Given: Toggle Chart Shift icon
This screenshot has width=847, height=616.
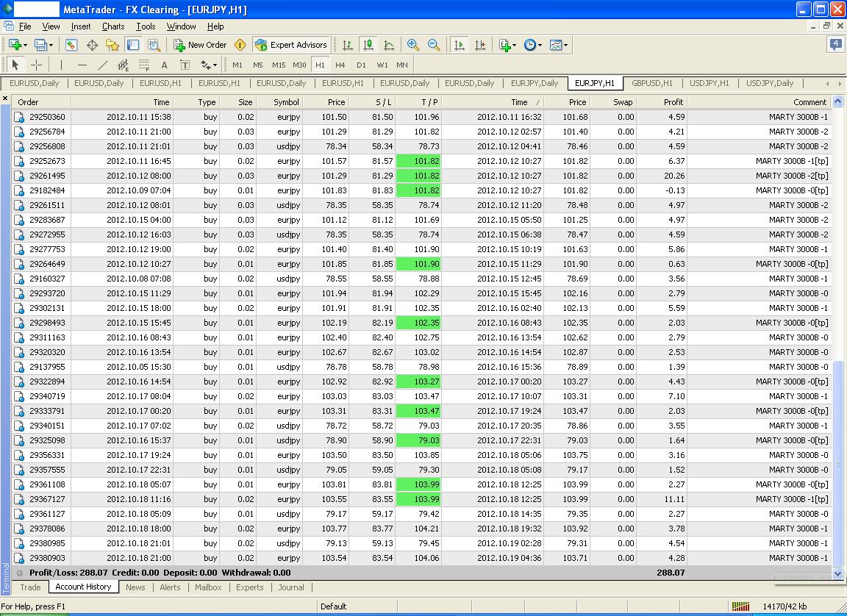Looking at the screenshot, I should 479,46.
